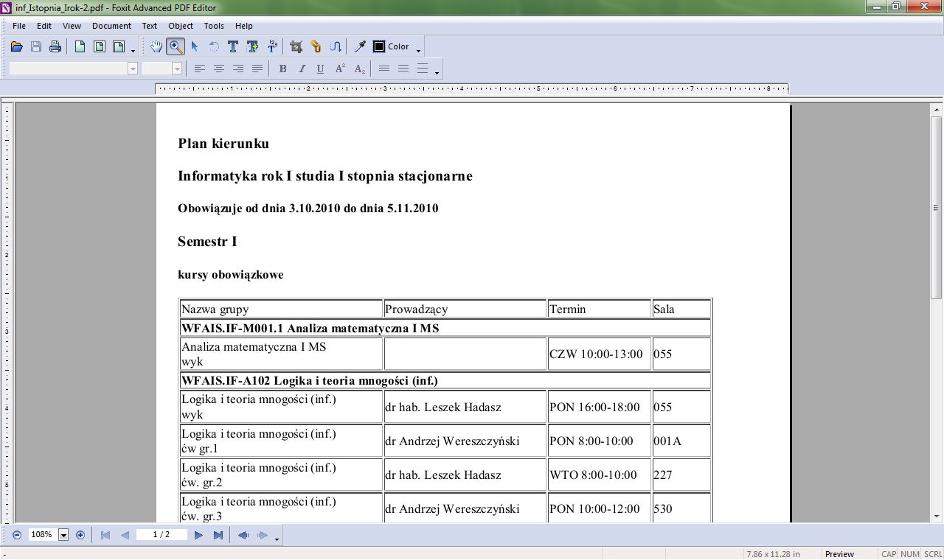Center align the text
The width and height of the screenshot is (944, 560).
point(219,69)
